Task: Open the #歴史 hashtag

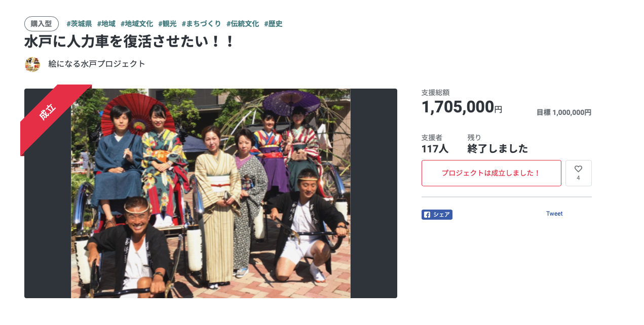Action: click(x=273, y=24)
